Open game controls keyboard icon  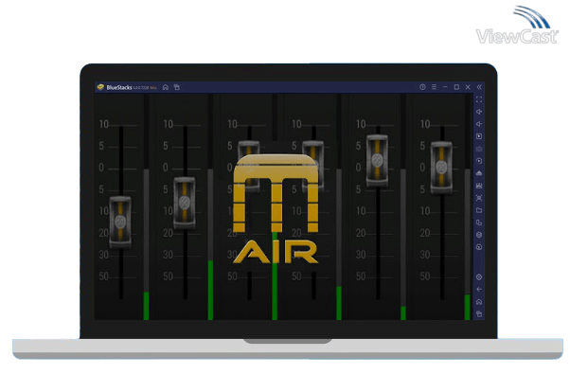pyautogui.click(x=479, y=149)
